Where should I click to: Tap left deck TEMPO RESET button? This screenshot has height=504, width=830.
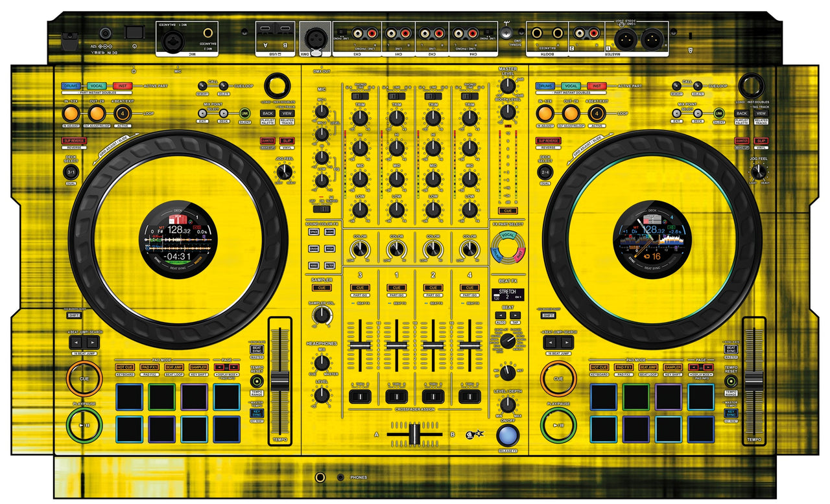pos(256,381)
